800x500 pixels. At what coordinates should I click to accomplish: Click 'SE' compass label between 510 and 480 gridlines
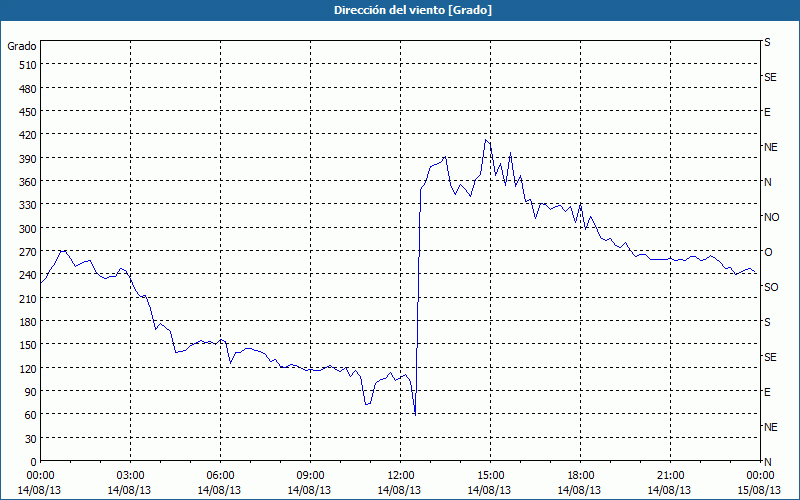770,78
